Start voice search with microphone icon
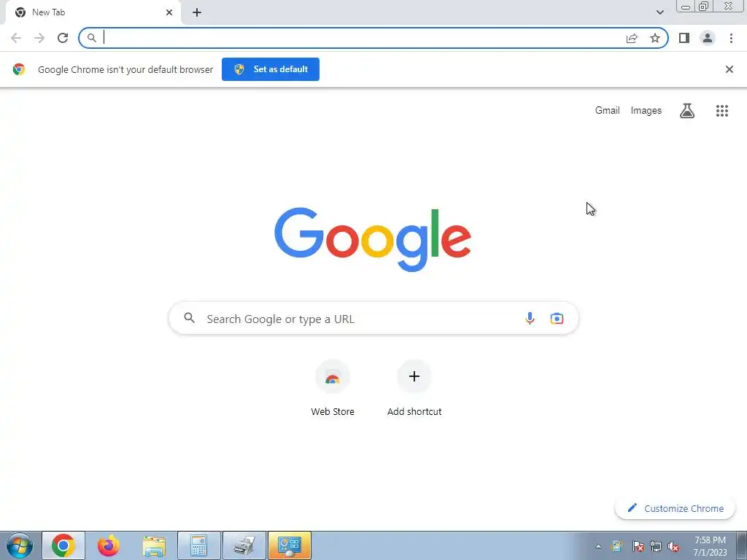Image resolution: width=747 pixels, height=560 pixels. [x=530, y=318]
